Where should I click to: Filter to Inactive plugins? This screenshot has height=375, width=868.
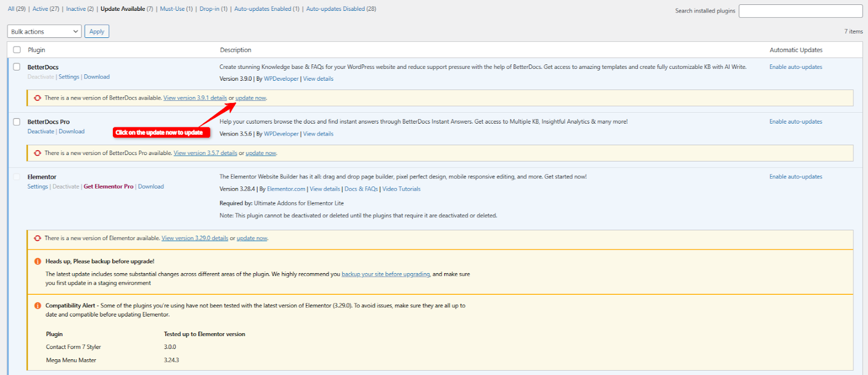[80, 9]
